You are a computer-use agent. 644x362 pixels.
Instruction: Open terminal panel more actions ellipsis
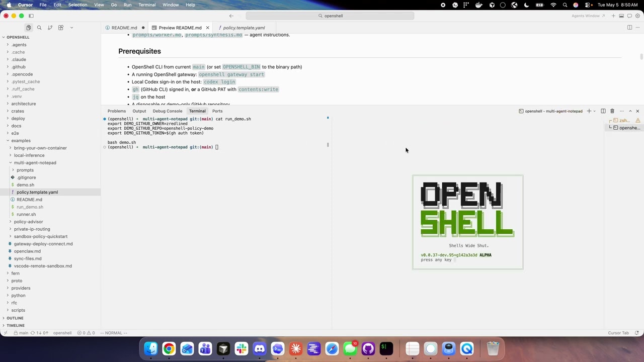[621, 111]
